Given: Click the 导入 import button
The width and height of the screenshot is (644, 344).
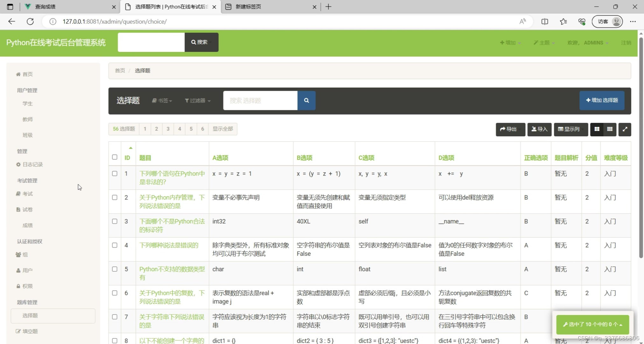Looking at the screenshot, I should 539,129.
